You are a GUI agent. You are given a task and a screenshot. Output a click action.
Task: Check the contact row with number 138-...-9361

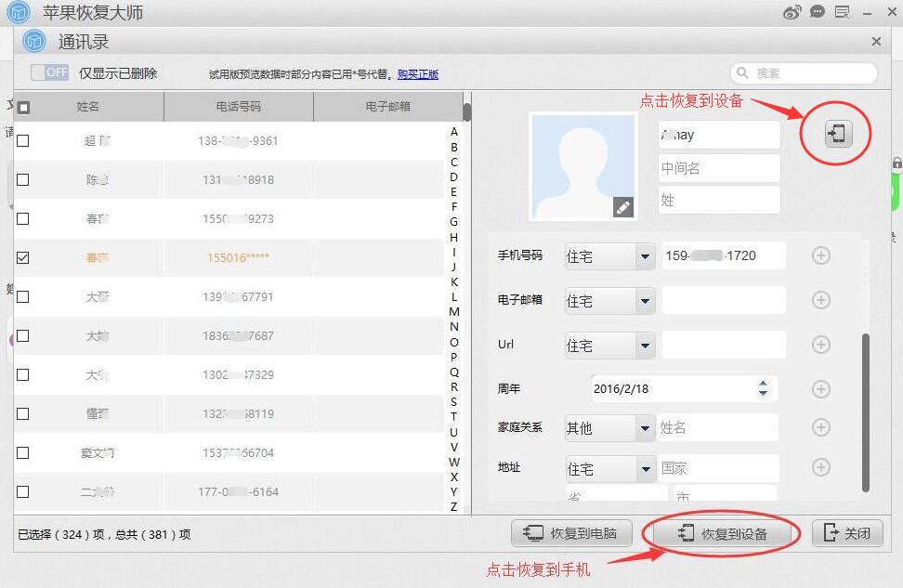coord(23,140)
